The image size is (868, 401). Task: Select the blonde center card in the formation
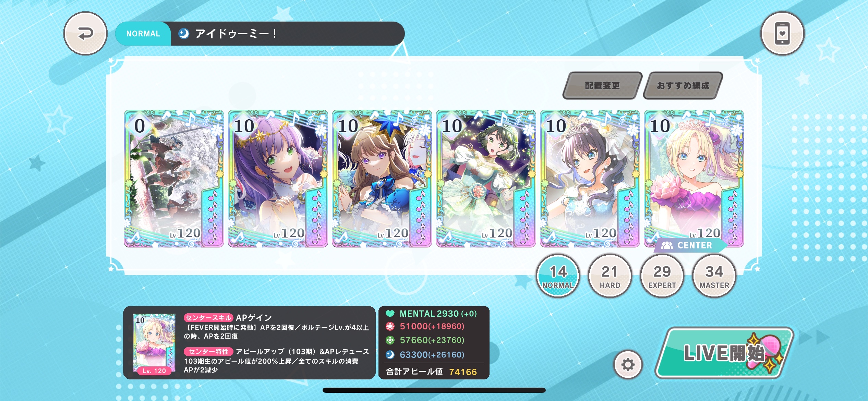tap(694, 179)
